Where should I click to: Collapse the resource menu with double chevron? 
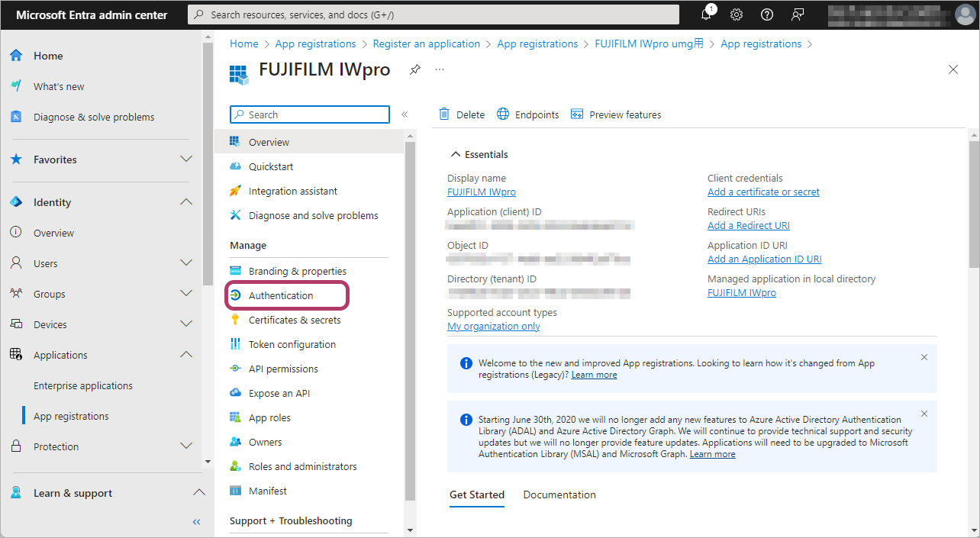(x=405, y=114)
